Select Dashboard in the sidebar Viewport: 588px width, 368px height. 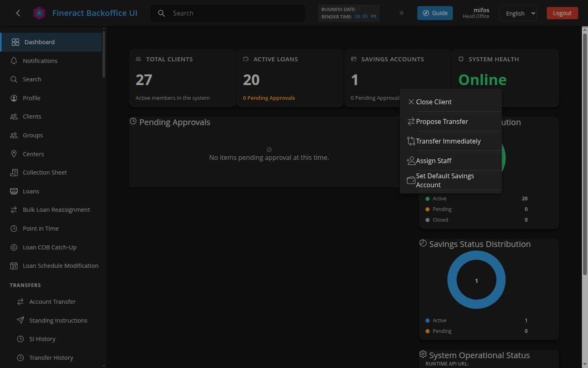point(51,42)
